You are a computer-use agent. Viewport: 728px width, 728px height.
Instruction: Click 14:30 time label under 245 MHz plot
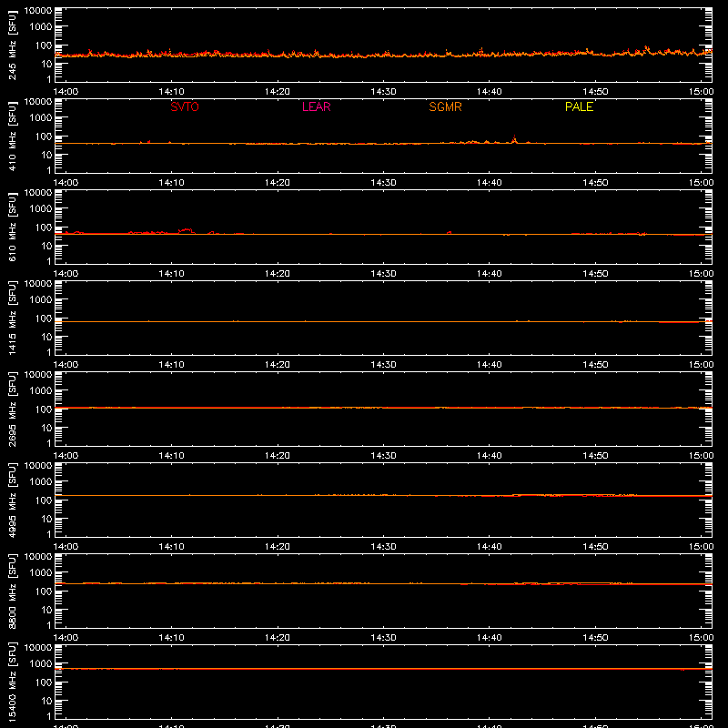pos(383,92)
